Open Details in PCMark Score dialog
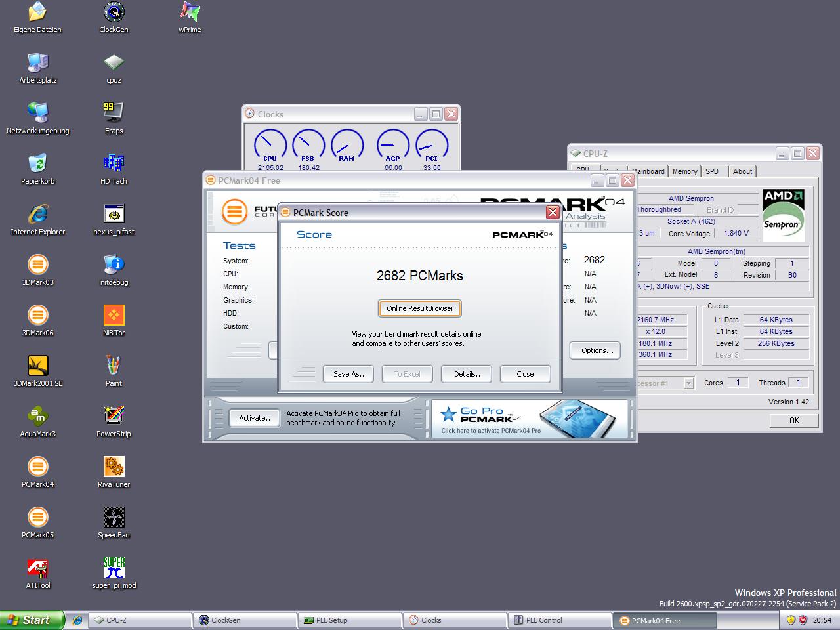Image resolution: width=840 pixels, height=630 pixels. 467,374
